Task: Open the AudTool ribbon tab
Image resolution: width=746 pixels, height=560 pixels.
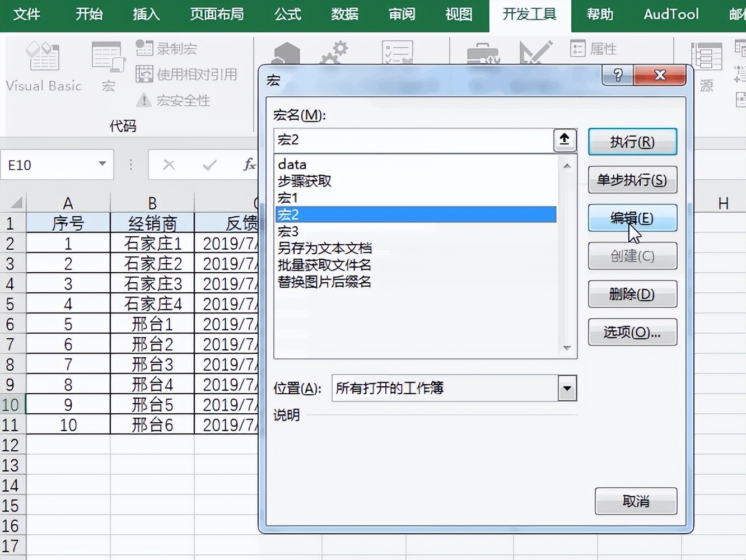Action: click(x=670, y=15)
